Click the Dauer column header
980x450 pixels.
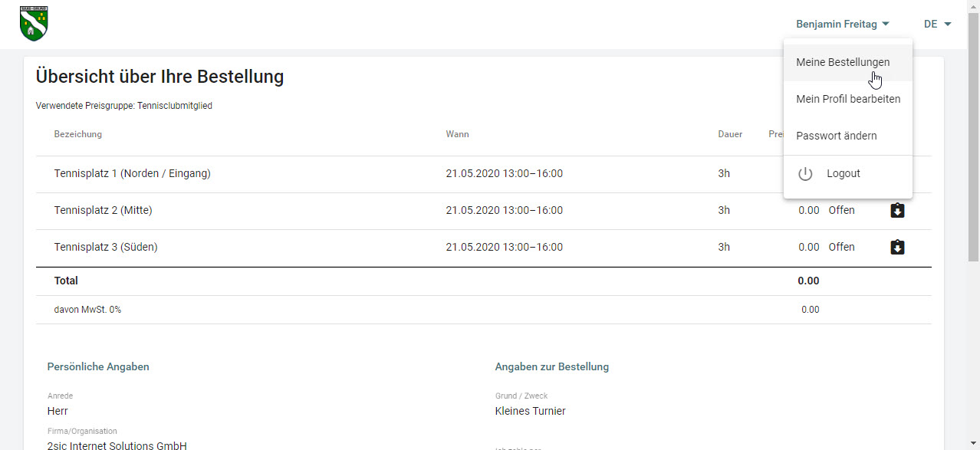coord(730,134)
